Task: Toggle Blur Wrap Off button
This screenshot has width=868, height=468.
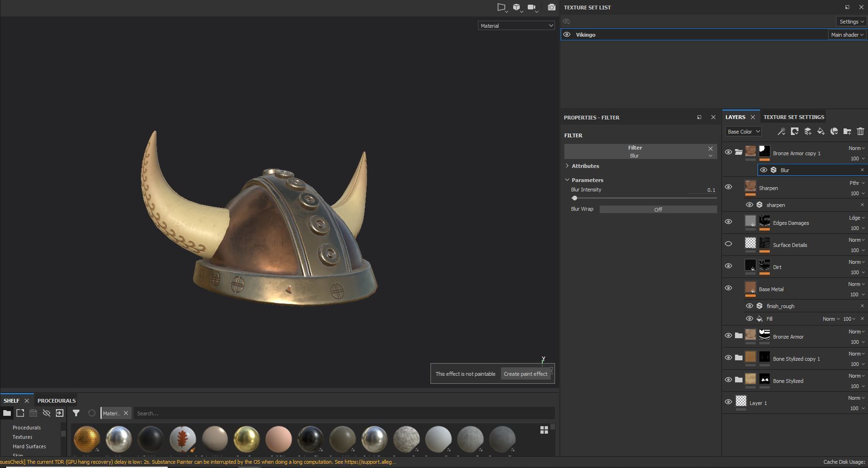Action: 658,209
